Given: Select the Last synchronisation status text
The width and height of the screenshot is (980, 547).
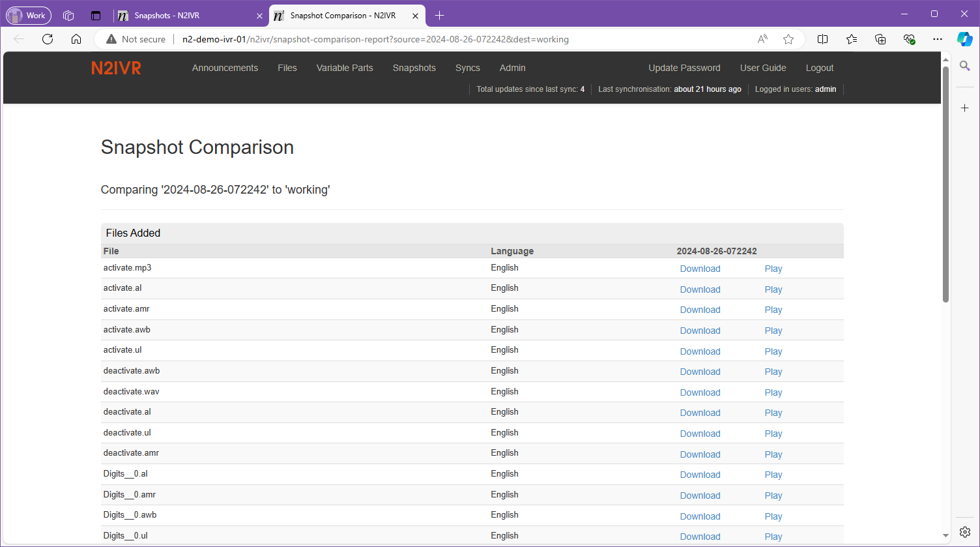Looking at the screenshot, I should (670, 89).
